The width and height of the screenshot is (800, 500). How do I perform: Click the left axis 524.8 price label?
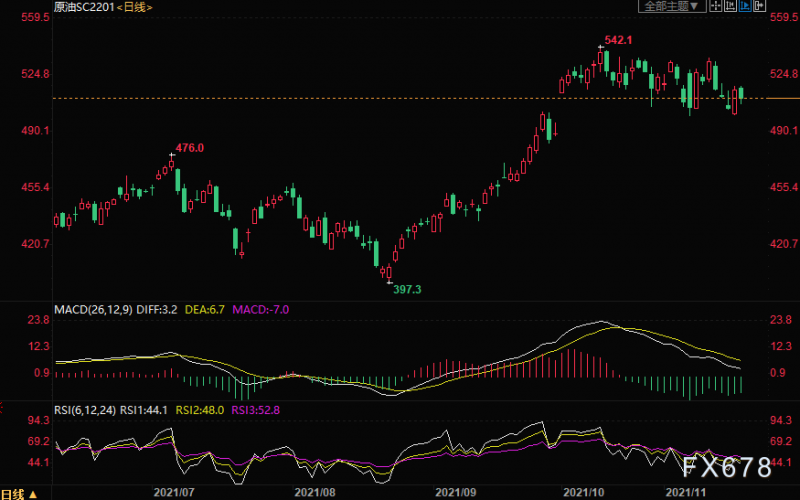(x=35, y=74)
